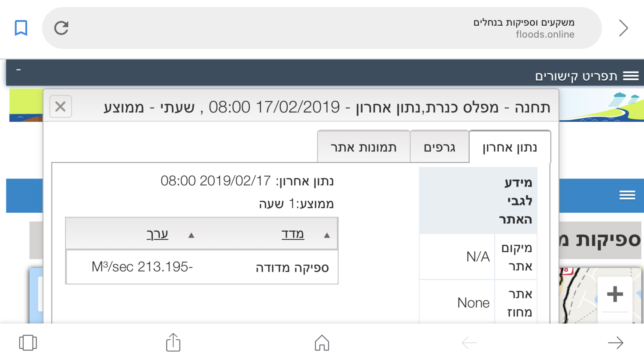Select the ספיקה מדודה table row
This screenshot has height=362, width=644.
202,267
